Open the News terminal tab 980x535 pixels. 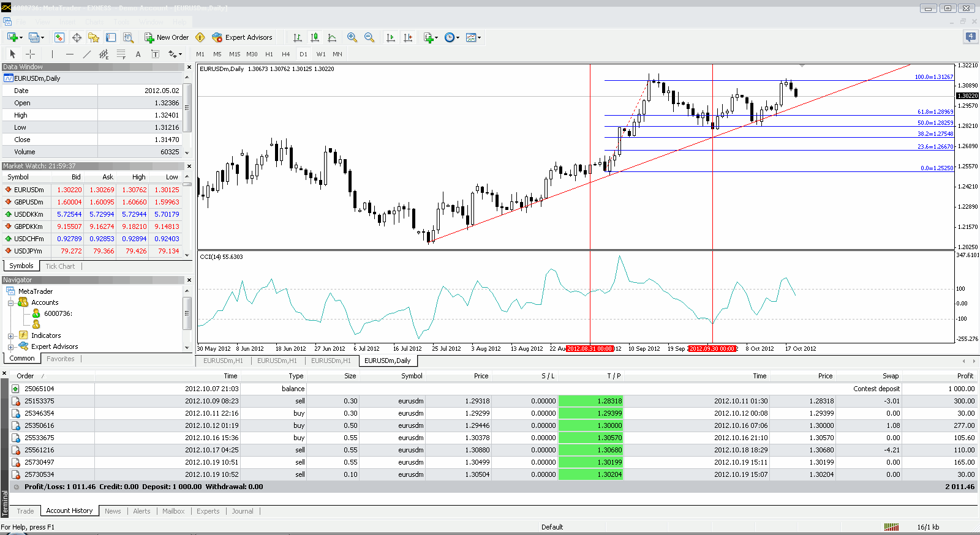(x=113, y=511)
